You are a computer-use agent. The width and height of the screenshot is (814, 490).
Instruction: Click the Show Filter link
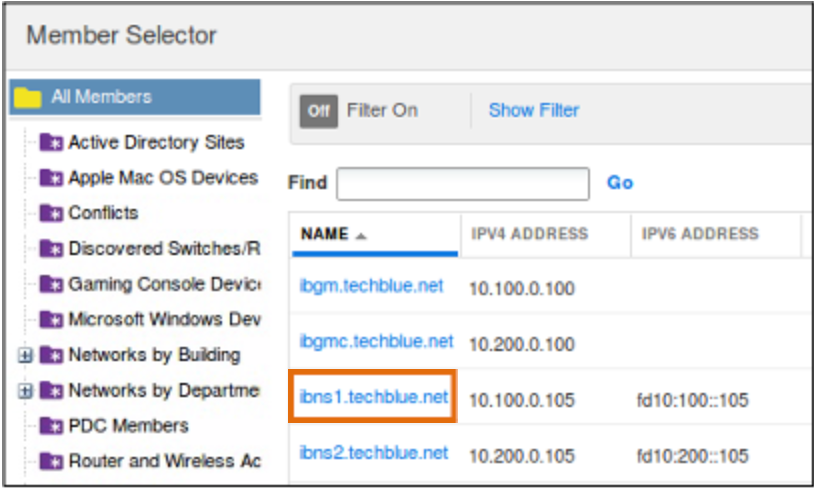pos(534,110)
